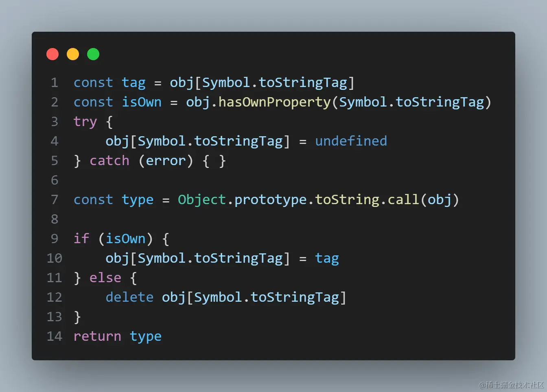Click line number 14 in gutter

click(x=55, y=337)
